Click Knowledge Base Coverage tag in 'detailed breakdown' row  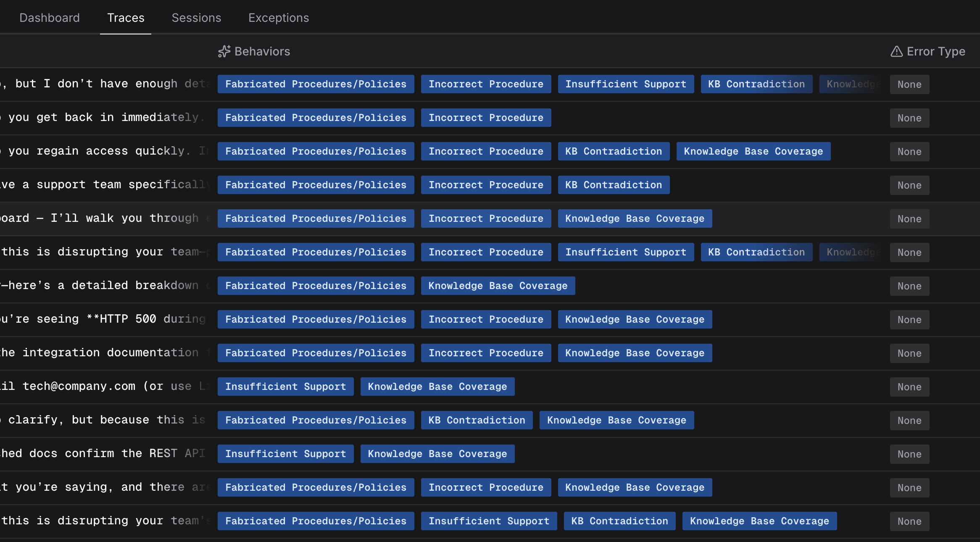498,286
